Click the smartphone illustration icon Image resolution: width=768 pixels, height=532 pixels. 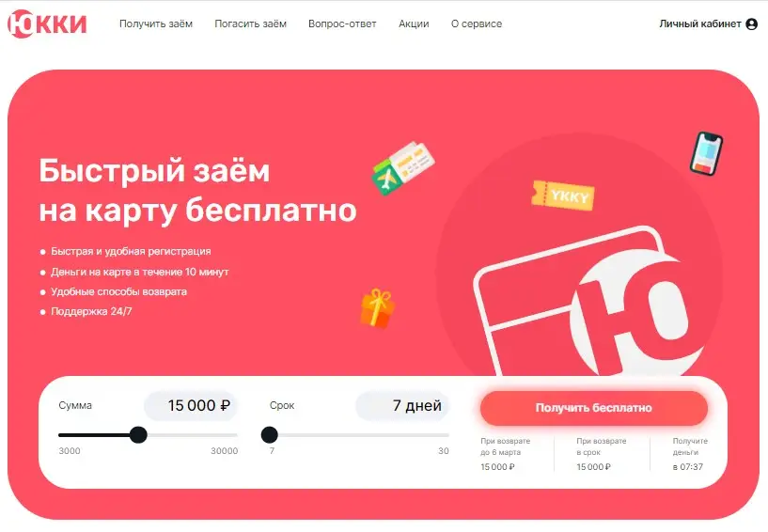(x=706, y=153)
